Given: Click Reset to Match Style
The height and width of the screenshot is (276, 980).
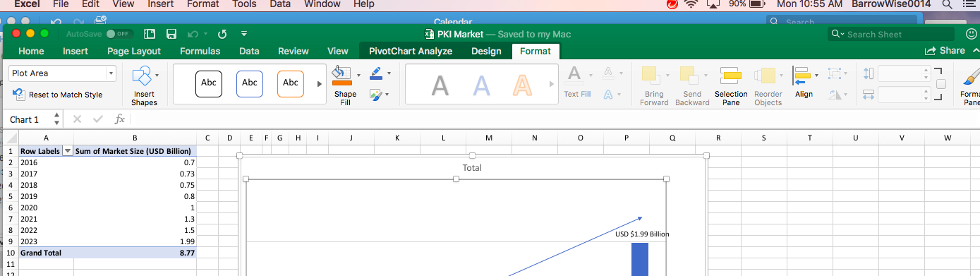Looking at the screenshot, I should [x=59, y=95].
